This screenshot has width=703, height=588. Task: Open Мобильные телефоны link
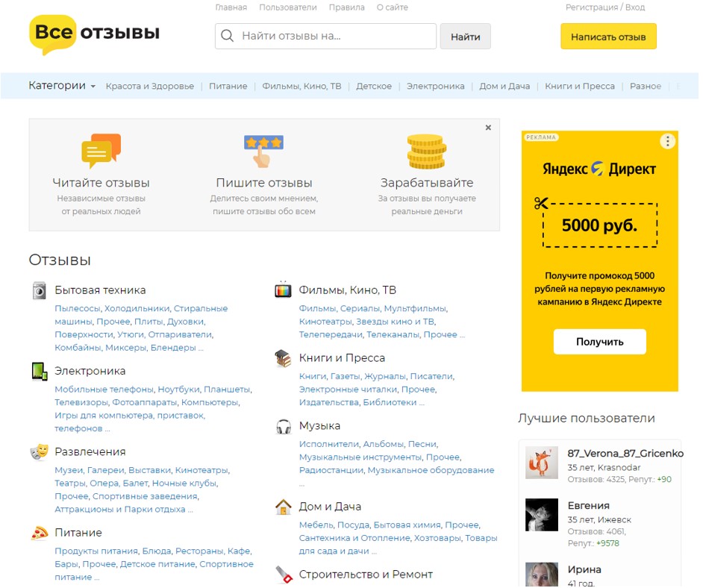104,389
